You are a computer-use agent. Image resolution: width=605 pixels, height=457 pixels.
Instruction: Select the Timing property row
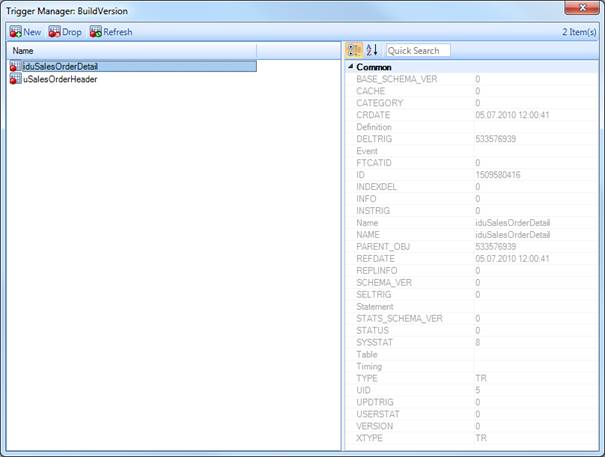(x=471, y=366)
